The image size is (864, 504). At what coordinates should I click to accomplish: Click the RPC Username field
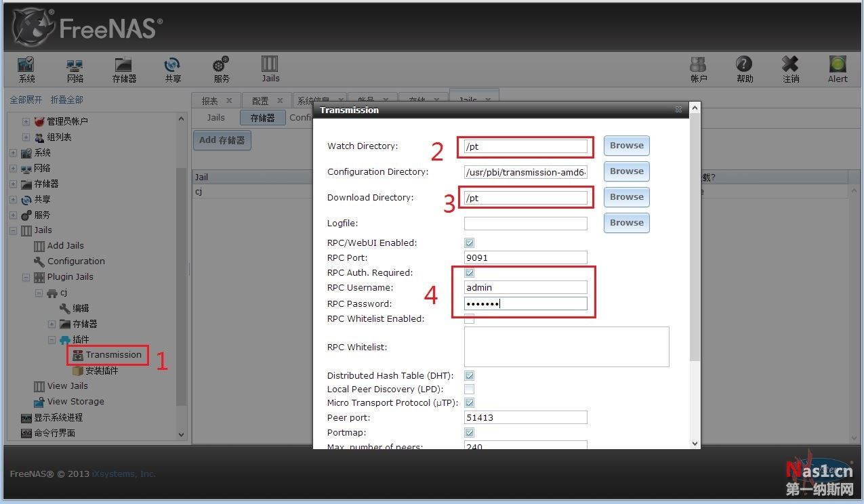point(526,287)
